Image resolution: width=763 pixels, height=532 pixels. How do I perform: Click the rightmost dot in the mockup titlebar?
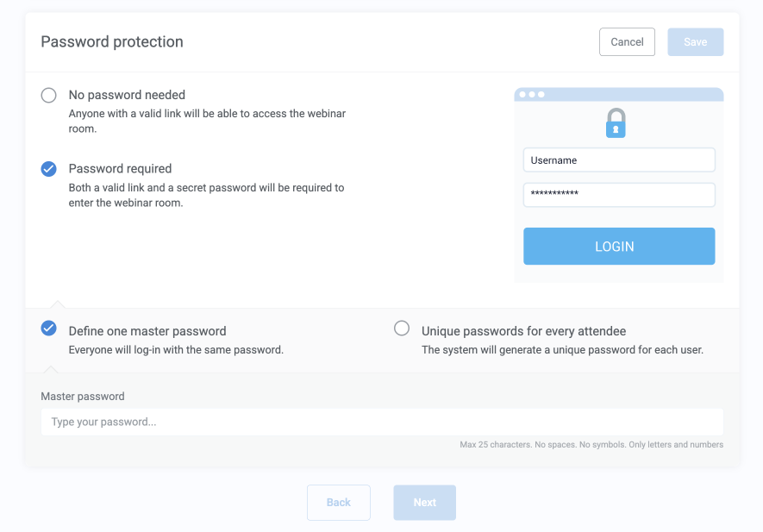pyautogui.click(x=541, y=94)
